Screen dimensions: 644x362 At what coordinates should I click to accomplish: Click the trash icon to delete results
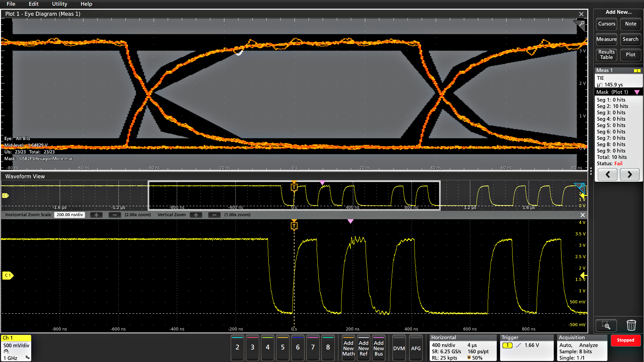point(631,325)
